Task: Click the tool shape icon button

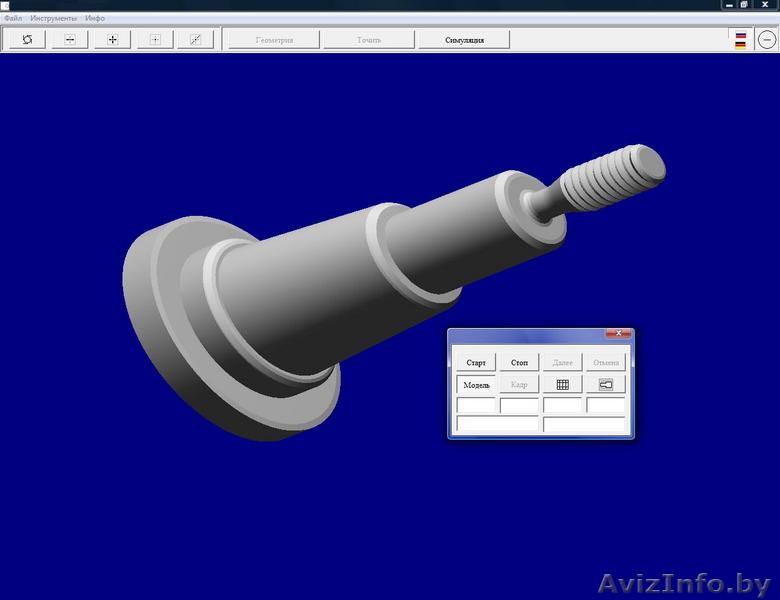Action: click(606, 384)
